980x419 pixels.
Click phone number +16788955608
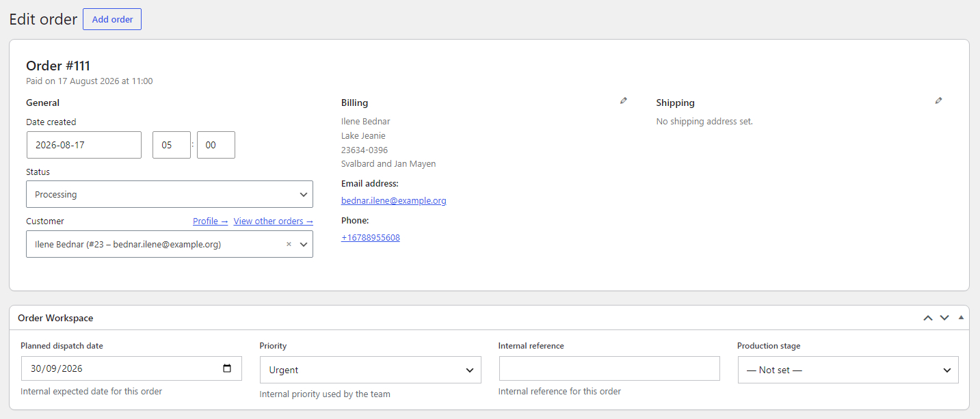[x=371, y=238]
